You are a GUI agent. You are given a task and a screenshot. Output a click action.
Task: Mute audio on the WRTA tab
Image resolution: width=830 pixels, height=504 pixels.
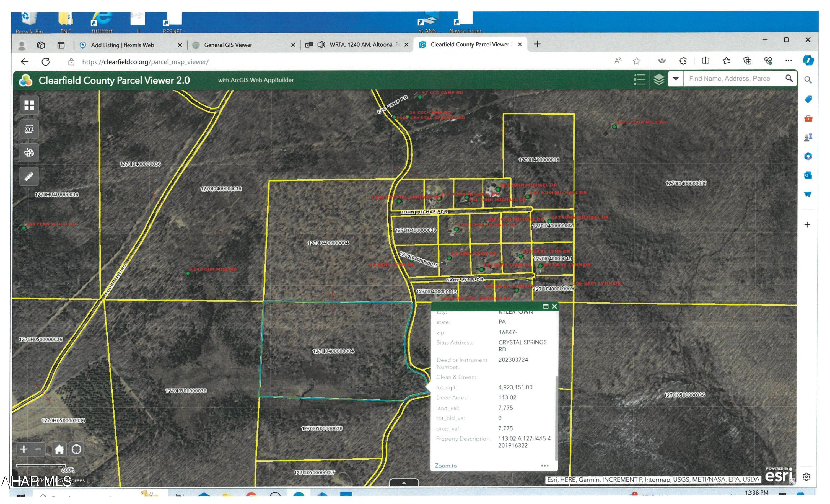(x=321, y=45)
